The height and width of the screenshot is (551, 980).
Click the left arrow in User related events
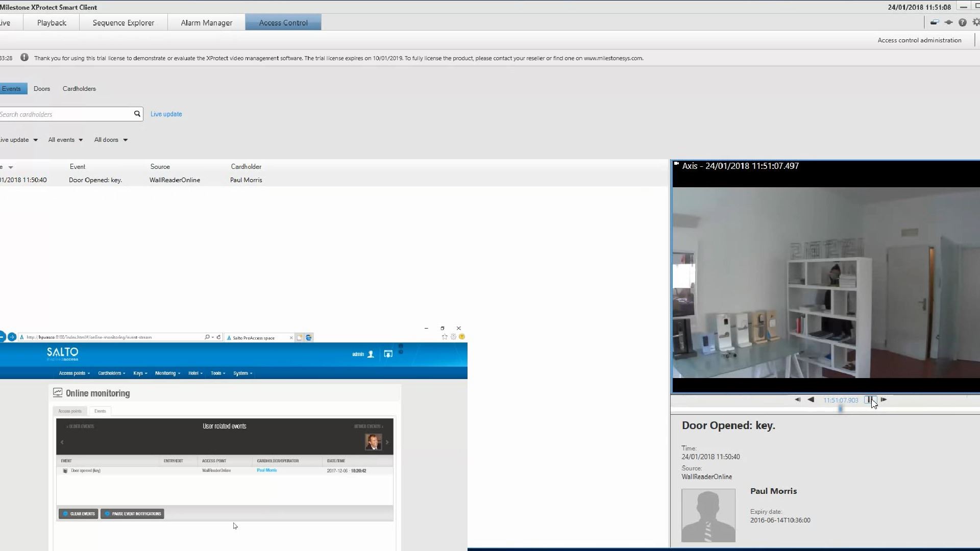[x=62, y=442]
